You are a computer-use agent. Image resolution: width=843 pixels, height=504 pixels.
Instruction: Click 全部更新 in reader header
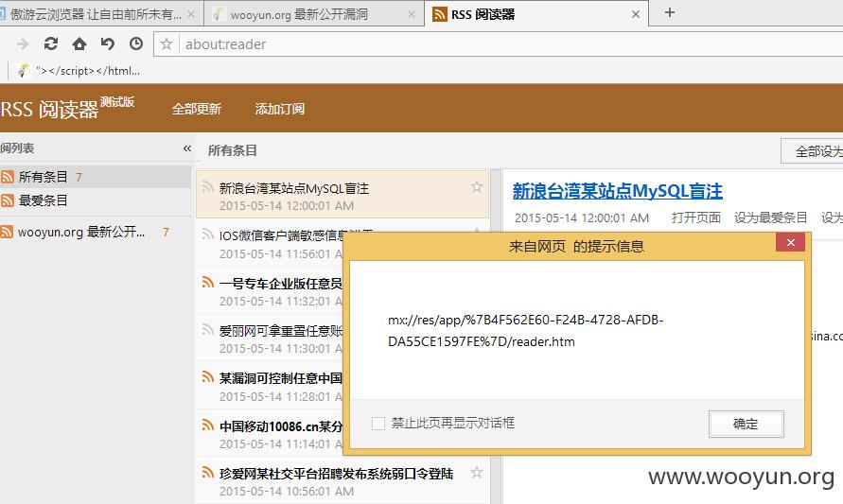[x=197, y=109]
